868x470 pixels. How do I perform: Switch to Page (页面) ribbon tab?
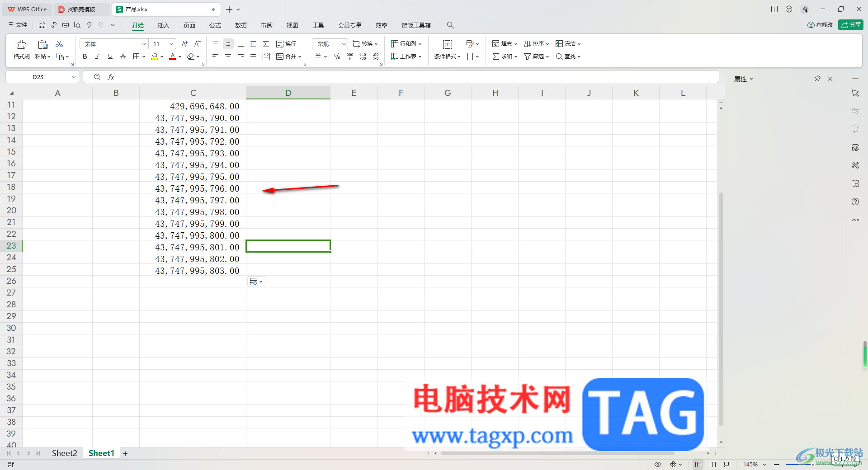tap(189, 25)
